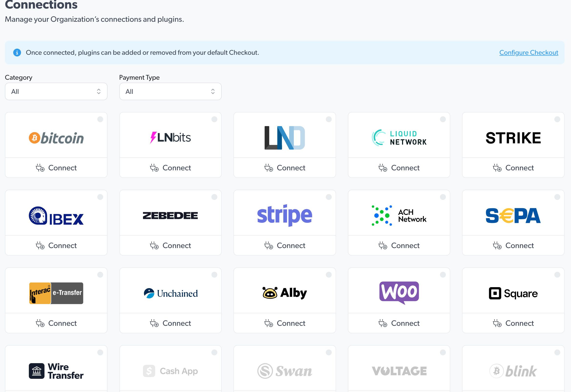The width and height of the screenshot is (571, 392).
Task: Click the Wire Transfer logo
Action: click(56, 371)
